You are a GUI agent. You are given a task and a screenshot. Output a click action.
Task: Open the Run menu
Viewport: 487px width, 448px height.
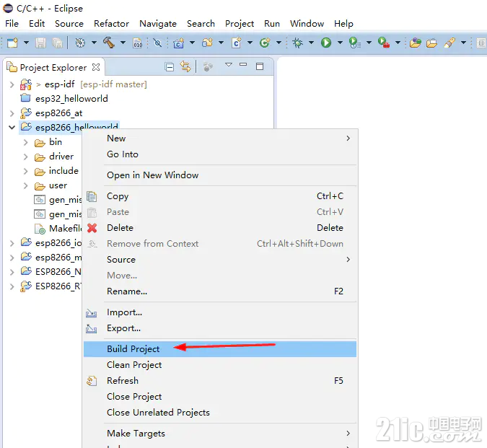tap(272, 24)
